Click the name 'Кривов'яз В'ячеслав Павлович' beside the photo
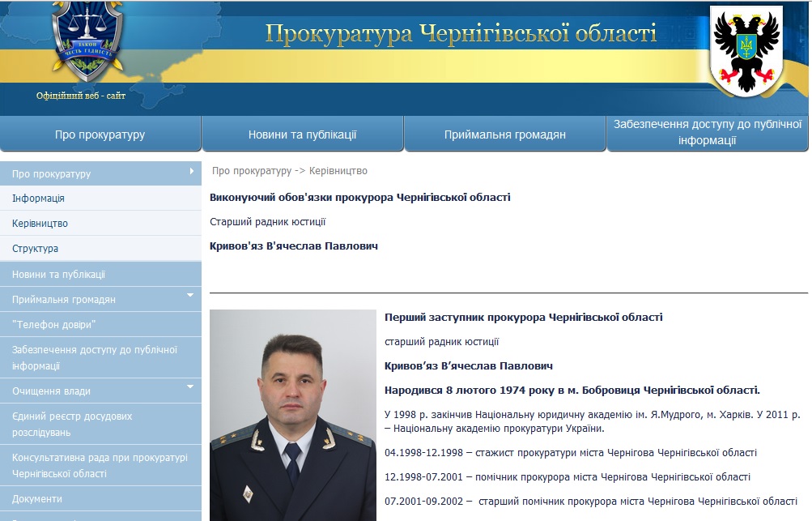This screenshot has height=521, width=812. click(x=469, y=365)
